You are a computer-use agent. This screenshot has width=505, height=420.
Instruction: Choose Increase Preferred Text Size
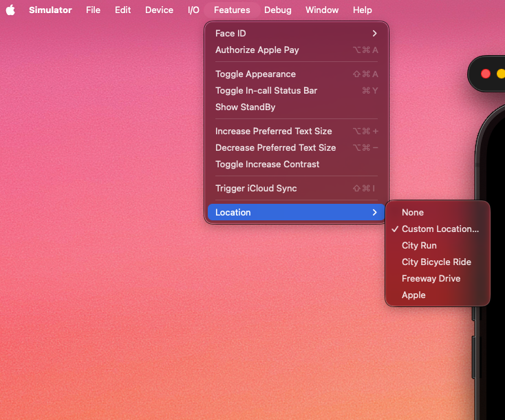(297, 132)
